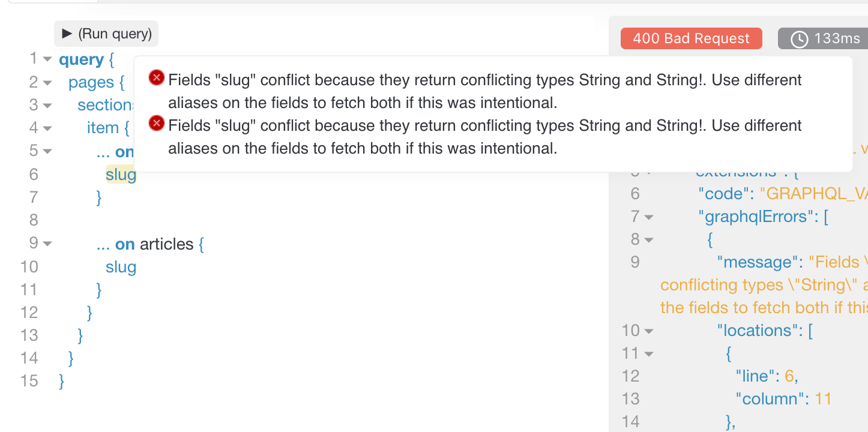Click the first red error icon in tooltip

[156, 77]
